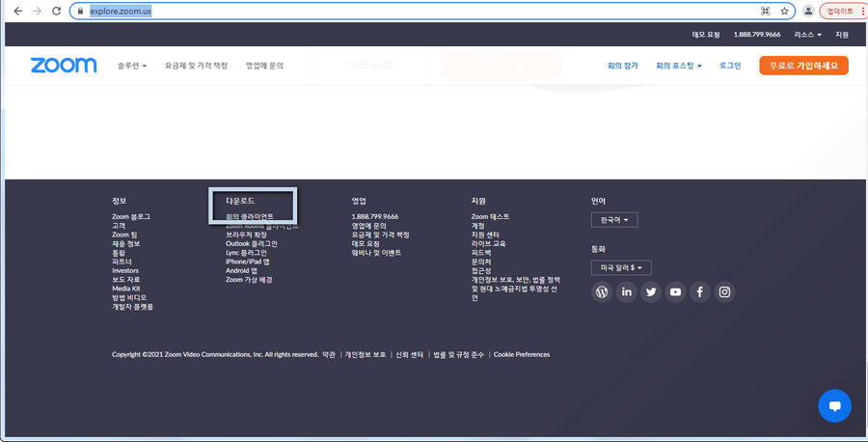Bookmark page with the star icon

point(784,11)
